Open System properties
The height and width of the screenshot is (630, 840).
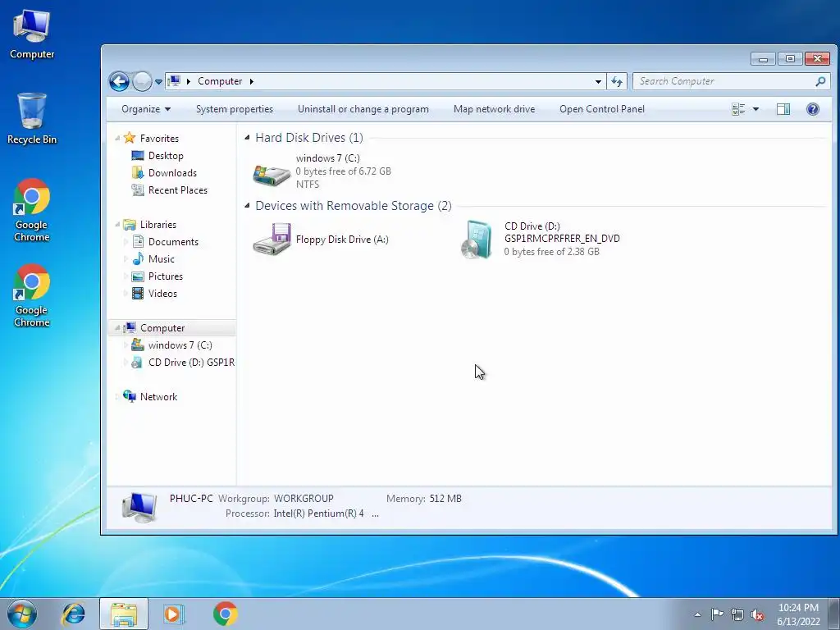pyautogui.click(x=234, y=109)
